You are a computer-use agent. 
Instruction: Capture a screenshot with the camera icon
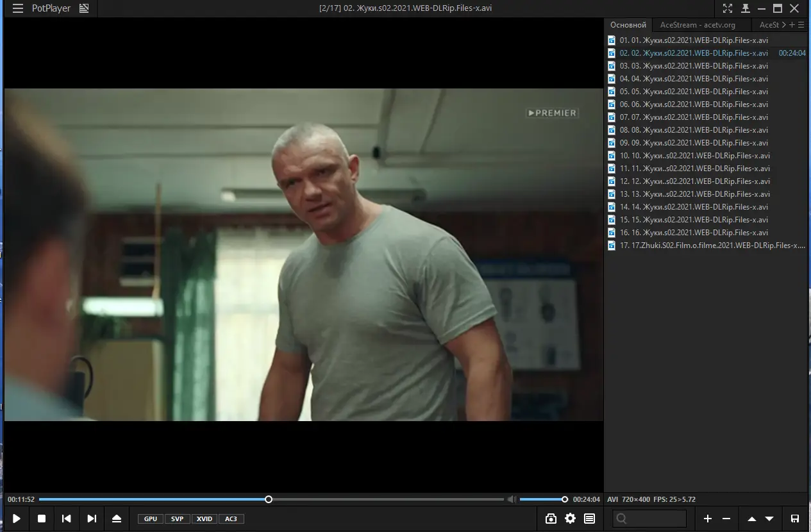[551, 519]
